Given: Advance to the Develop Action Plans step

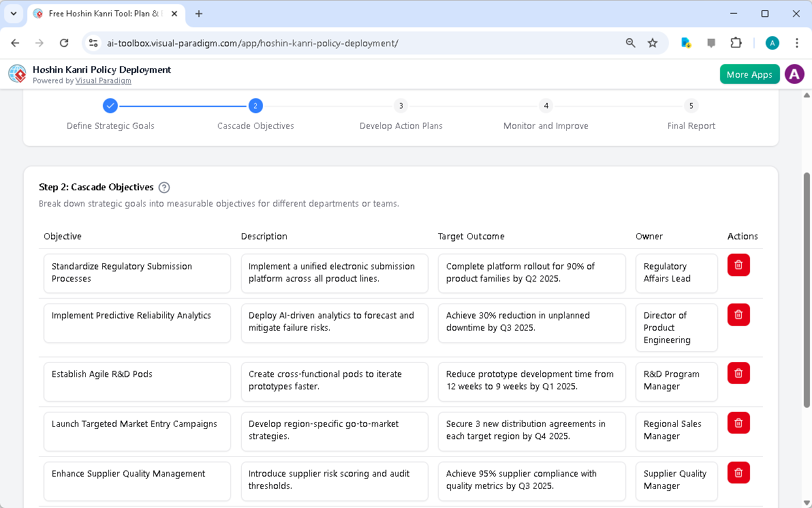Looking at the screenshot, I should pyautogui.click(x=401, y=106).
